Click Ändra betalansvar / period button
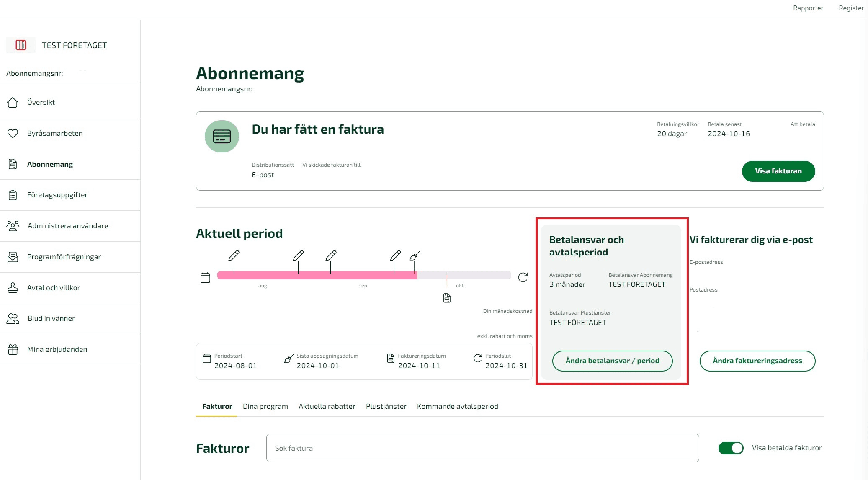Viewport: 868px width, 480px height. click(x=612, y=361)
